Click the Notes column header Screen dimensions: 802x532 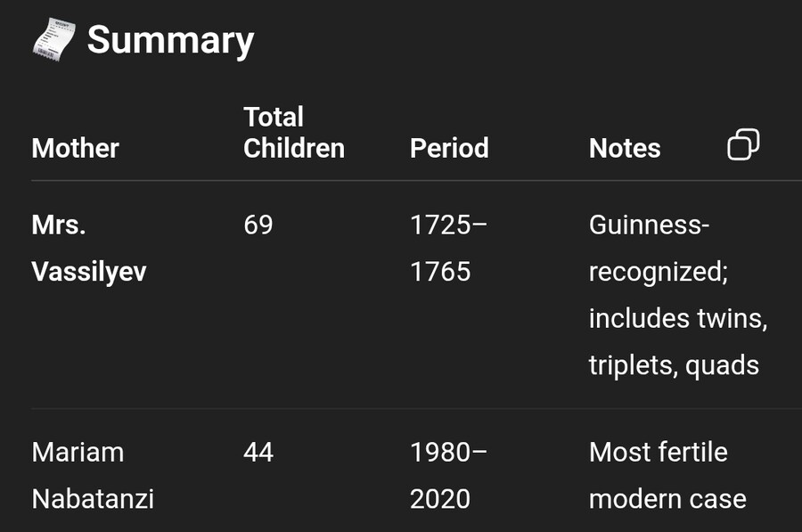coord(625,148)
